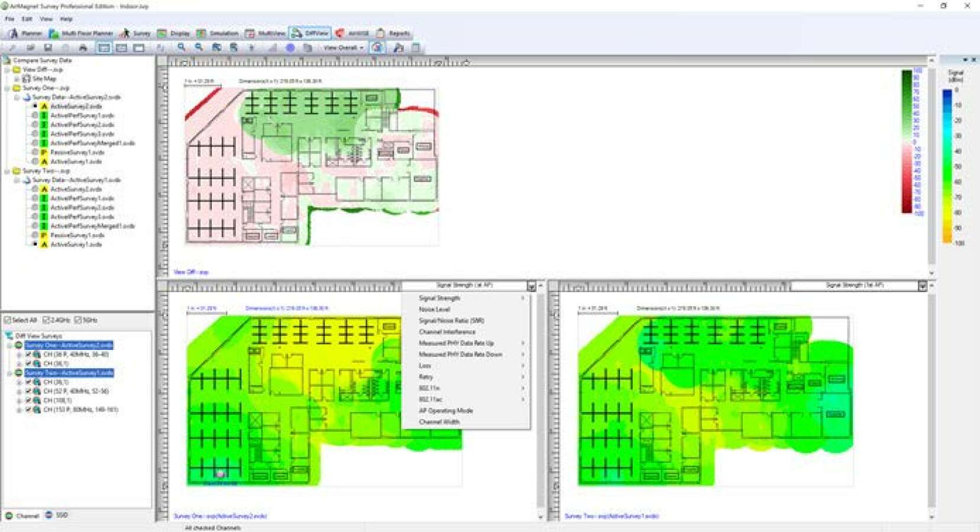Select ActivePerfSurvey1.svdx radio under Survey One
Viewport: 980px width, 532px height.
point(35,116)
